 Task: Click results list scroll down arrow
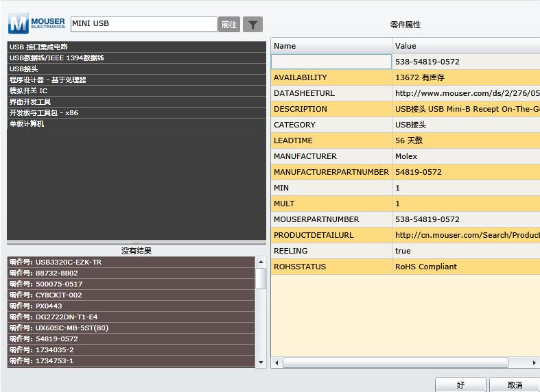click(261, 363)
